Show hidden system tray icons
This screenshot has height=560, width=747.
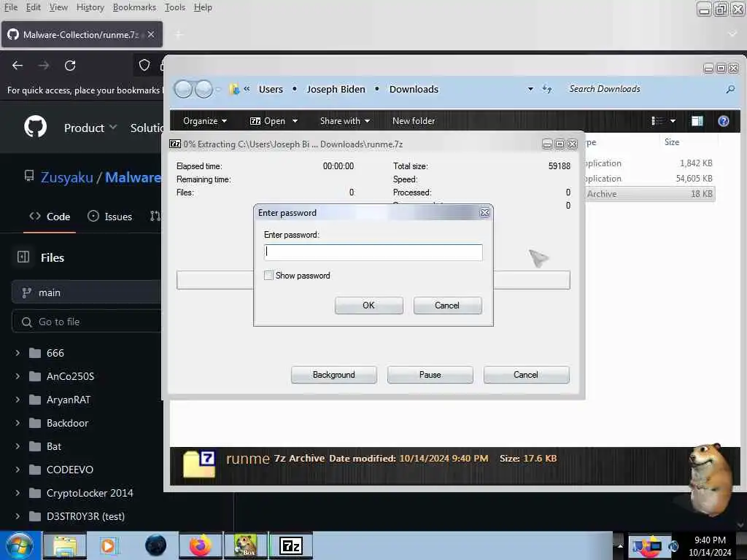620,545
